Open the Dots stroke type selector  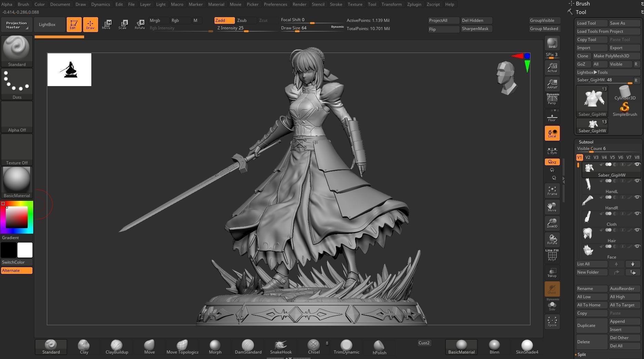pyautogui.click(x=17, y=84)
